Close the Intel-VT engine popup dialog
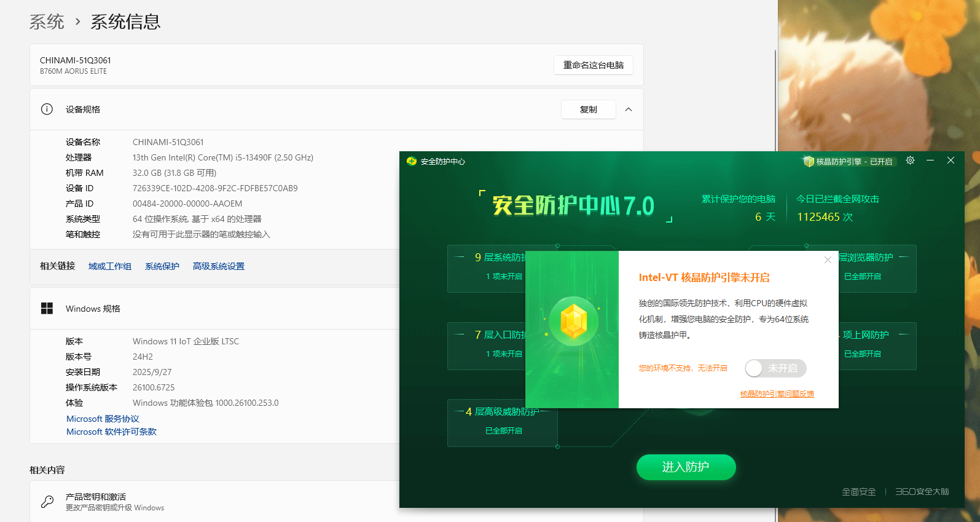 [x=828, y=260]
